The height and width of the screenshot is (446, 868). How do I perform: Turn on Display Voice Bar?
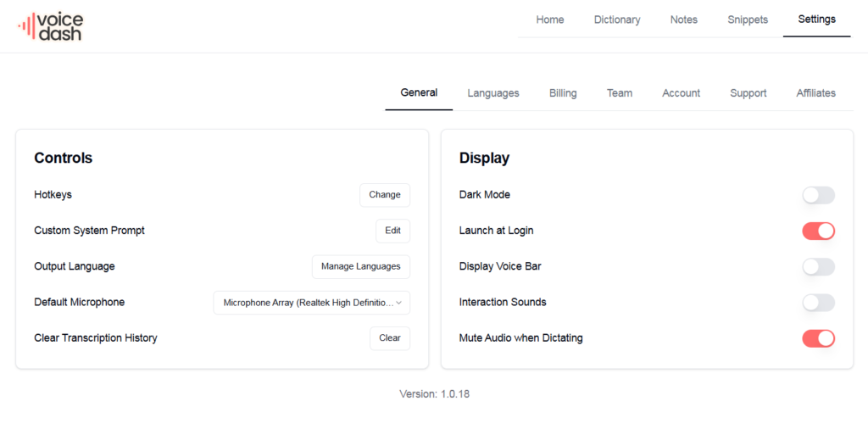coord(818,266)
